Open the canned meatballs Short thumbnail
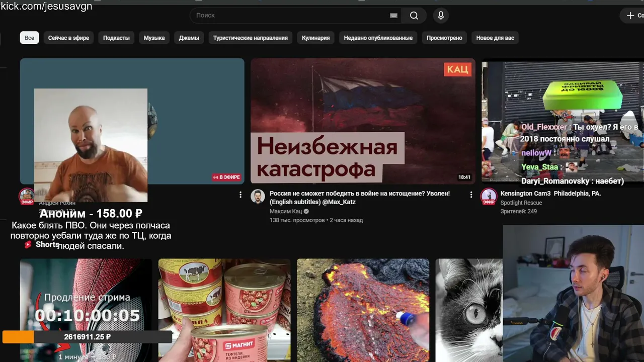Screen dimensions: 644x362 224,310
